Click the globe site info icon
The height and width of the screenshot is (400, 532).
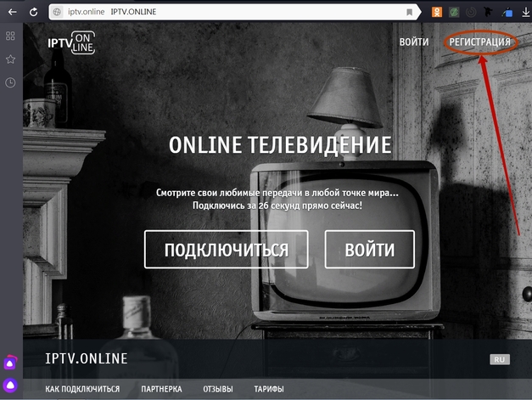pyautogui.click(x=57, y=12)
